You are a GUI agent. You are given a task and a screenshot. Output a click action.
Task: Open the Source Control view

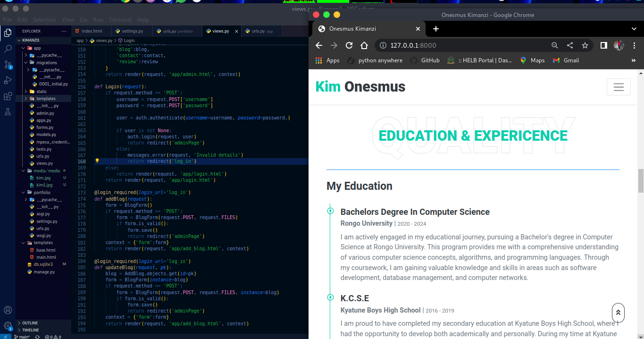pyautogui.click(x=8, y=65)
